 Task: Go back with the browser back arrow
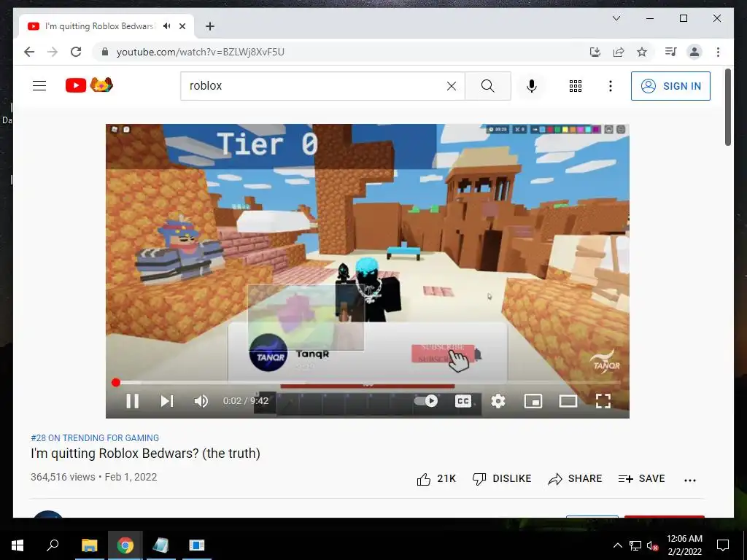point(29,52)
